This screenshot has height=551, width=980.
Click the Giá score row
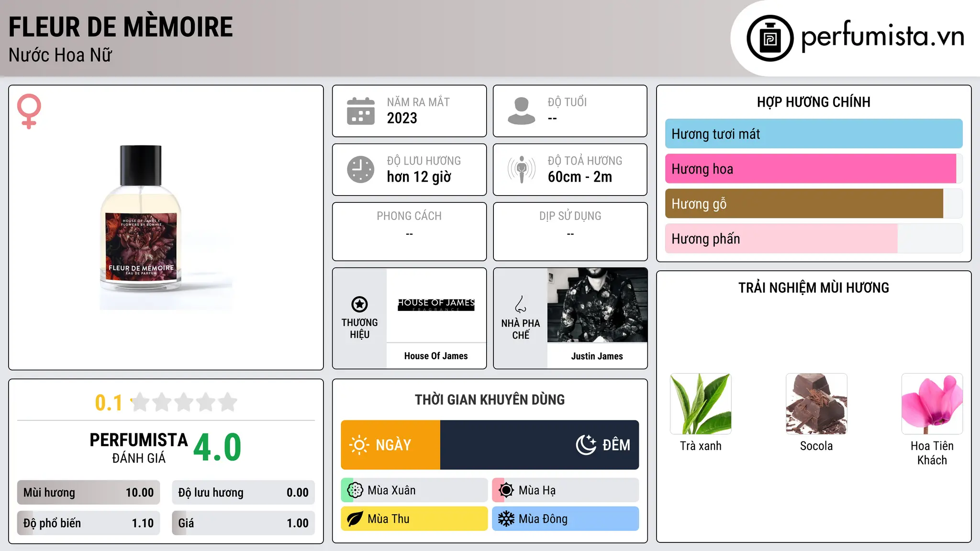[243, 523]
